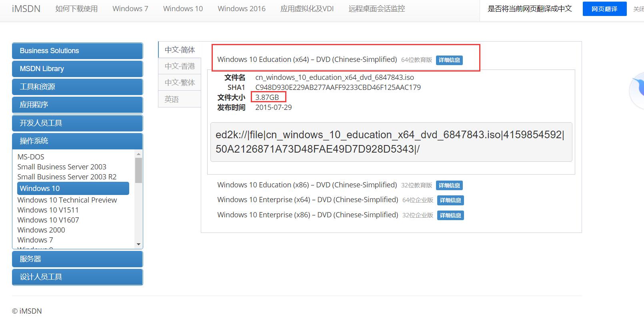Go to the Windows 7 nav link

(130, 9)
